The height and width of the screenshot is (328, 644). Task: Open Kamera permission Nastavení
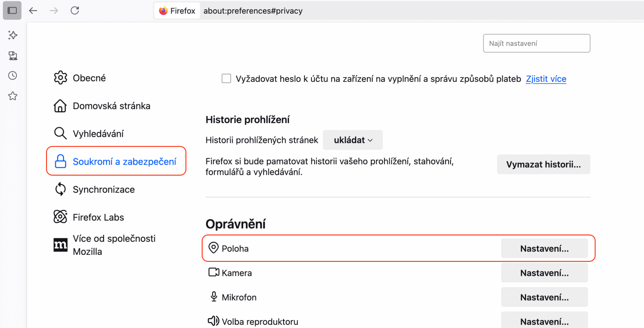544,273
